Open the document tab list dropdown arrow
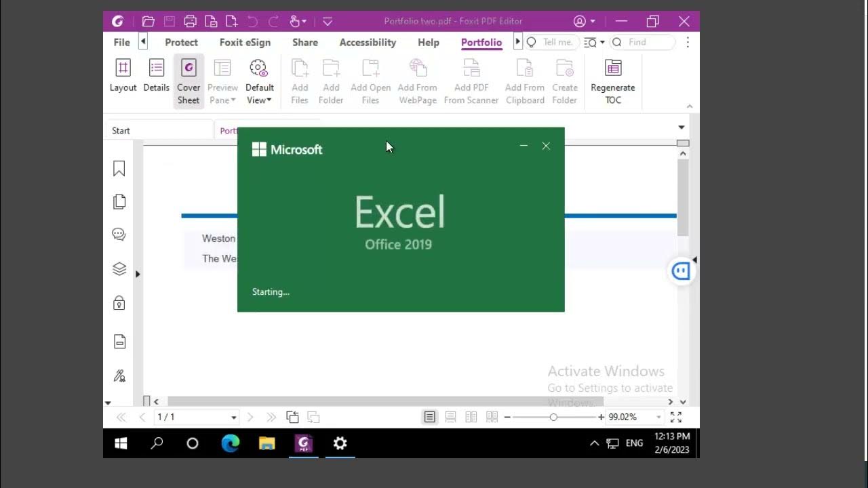868x488 pixels. tap(682, 127)
